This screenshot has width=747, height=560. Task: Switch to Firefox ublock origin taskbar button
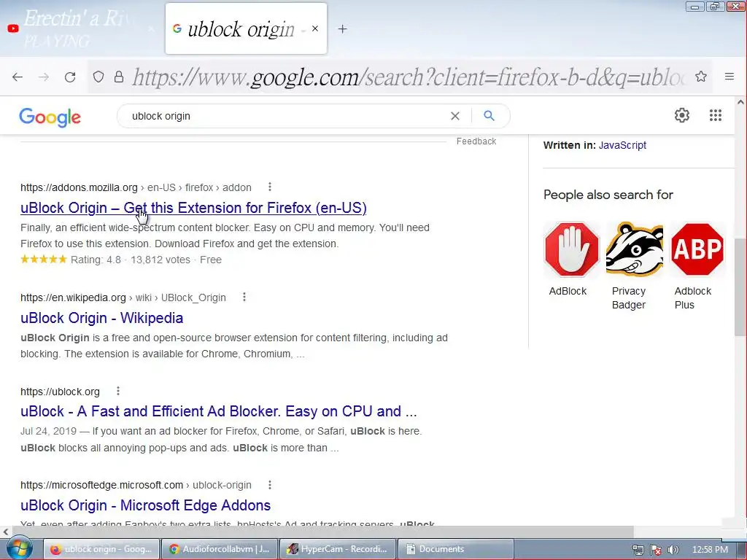tap(101, 549)
